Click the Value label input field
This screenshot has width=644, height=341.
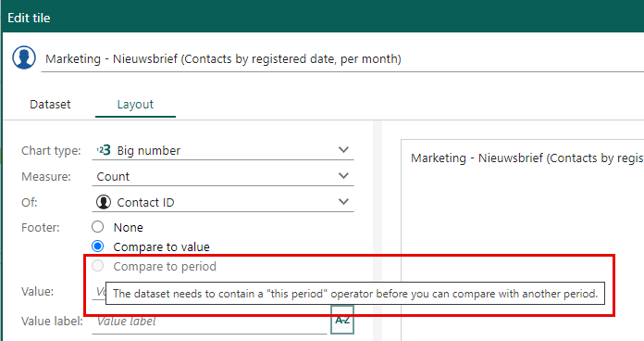click(209, 322)
